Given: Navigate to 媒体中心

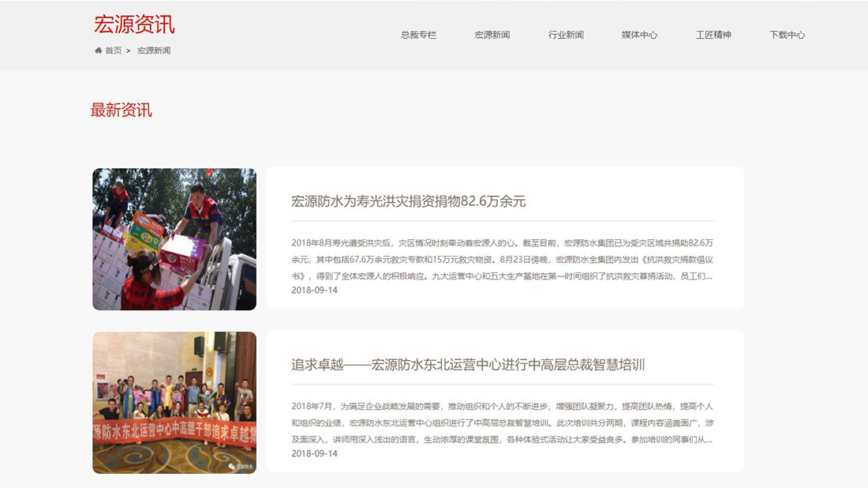Looking at the screenshot, I should coord(638,34).
